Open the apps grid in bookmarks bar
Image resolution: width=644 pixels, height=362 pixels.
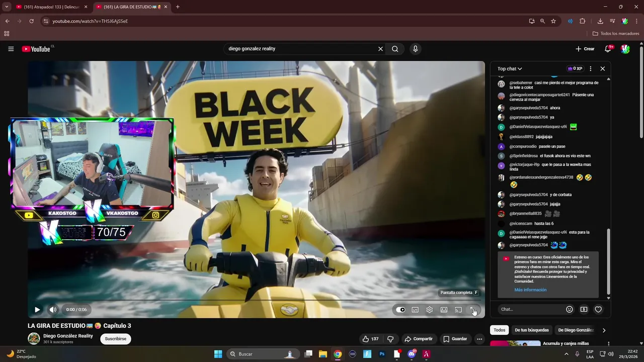(x=7, y=34)
